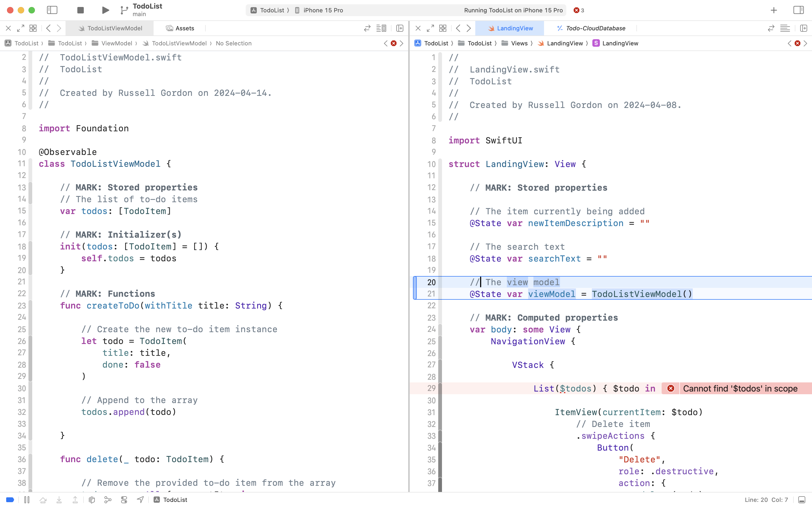The height and width of the screenshot is (507, 812).
Task: Click the error count badge showing 3
Action: pyautogui.click(x=578, y=10)
